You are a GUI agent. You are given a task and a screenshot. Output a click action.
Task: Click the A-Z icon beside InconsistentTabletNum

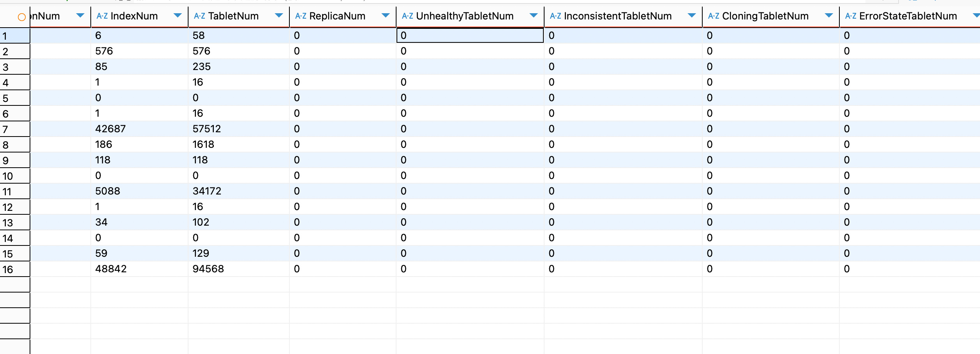(x=555, y=16)
